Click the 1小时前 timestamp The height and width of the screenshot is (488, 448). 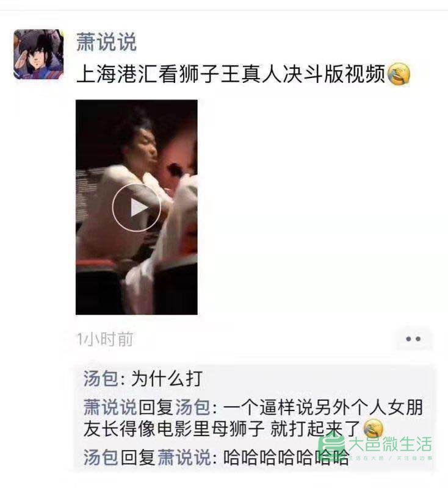[105, 339]
